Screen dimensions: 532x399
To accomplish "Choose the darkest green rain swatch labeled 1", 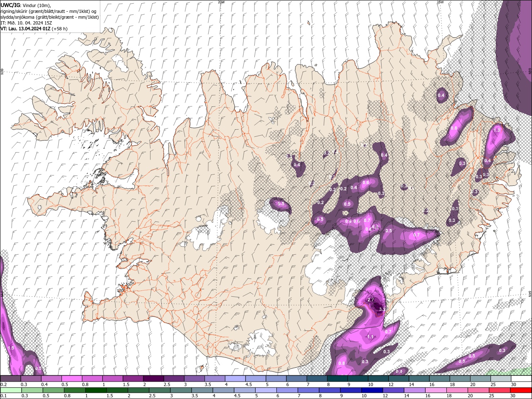I will click(x=96, y=390).
